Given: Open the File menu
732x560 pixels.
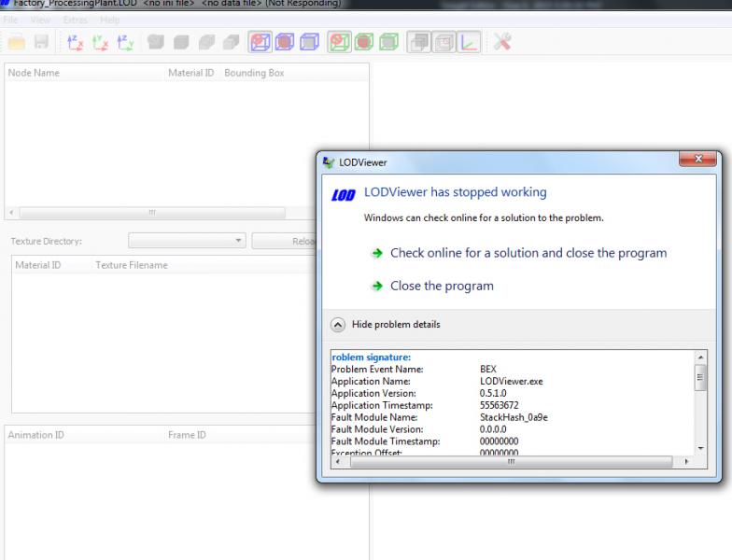Looking at the screenshot, I should point(10,21).
